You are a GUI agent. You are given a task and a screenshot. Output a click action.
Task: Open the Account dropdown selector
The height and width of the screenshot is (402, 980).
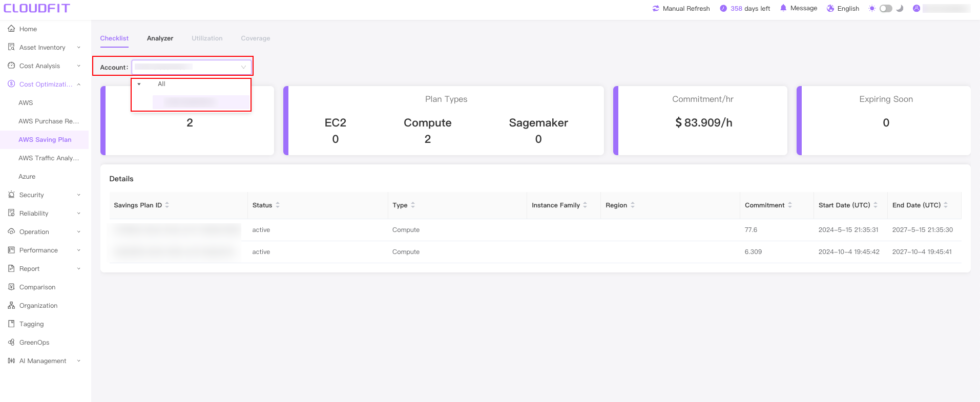point(192,67)
